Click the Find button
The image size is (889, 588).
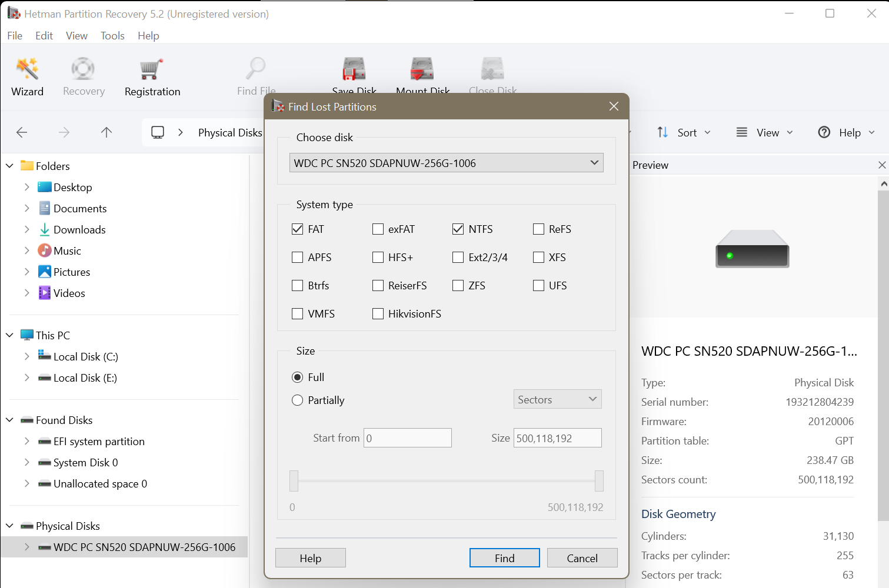(505, 558)
